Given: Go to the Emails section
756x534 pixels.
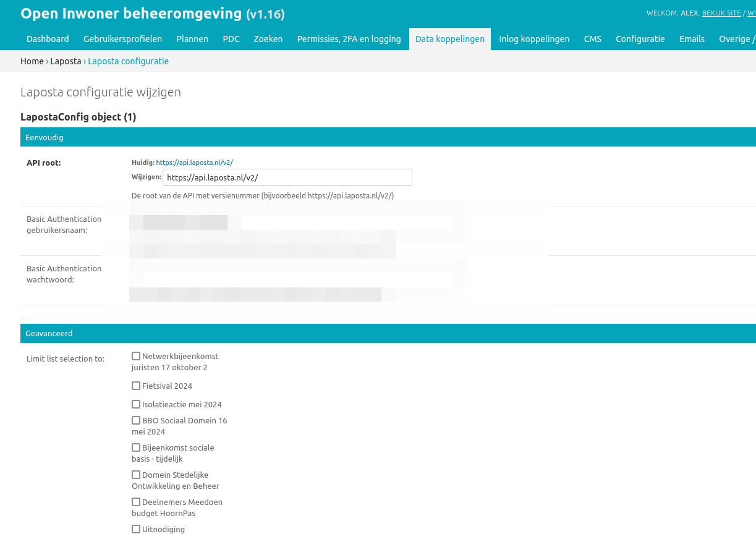Looking at the screenshot, I should tap(692, 39).
